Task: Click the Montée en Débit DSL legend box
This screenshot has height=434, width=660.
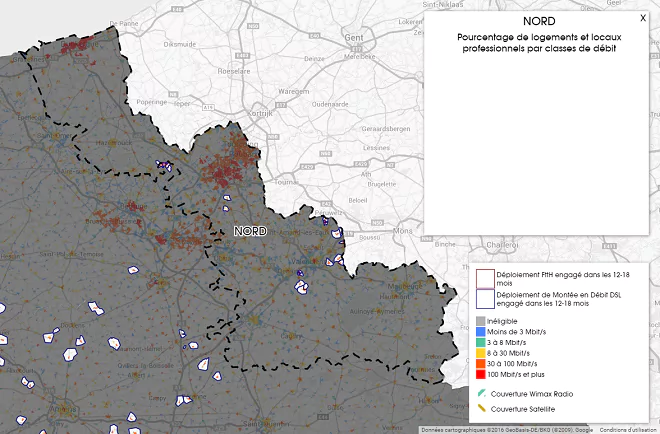Action: [482, 298]
